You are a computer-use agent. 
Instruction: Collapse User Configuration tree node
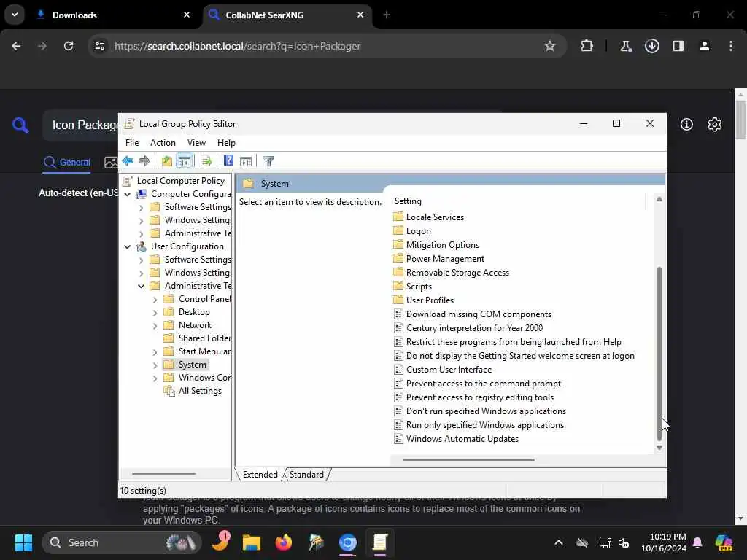[127, 246]
